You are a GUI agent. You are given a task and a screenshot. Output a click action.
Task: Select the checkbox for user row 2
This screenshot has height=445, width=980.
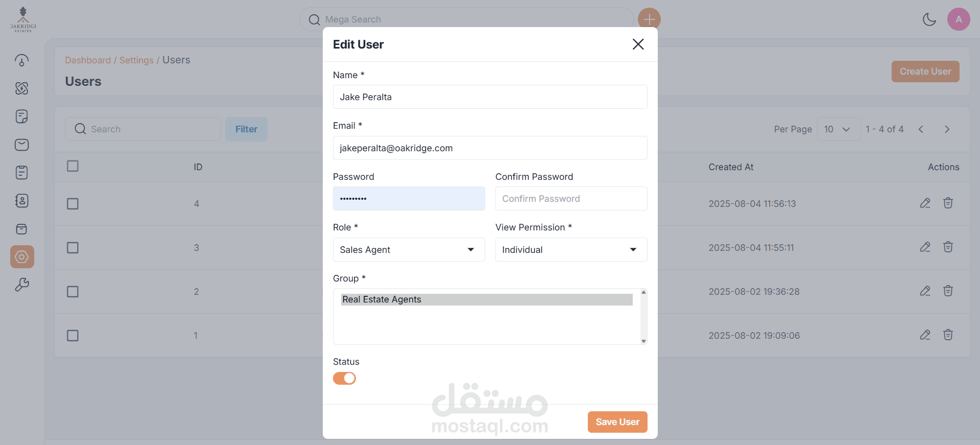point(73,292)
